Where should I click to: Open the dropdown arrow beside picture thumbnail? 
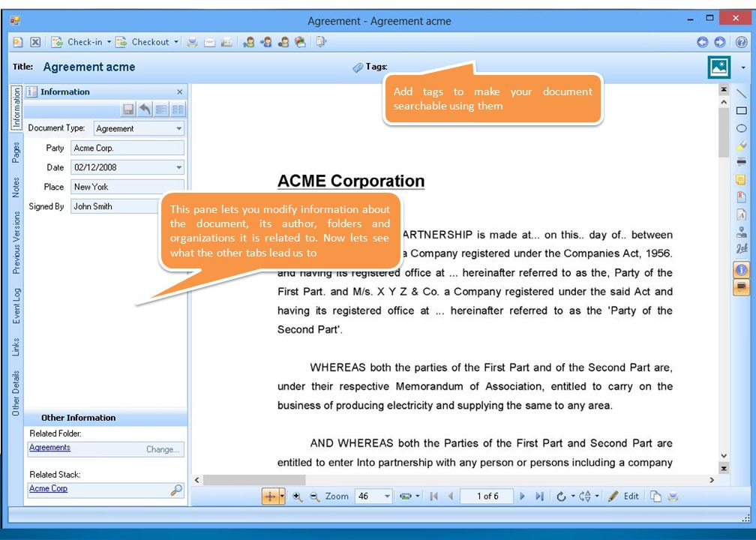point(743,67)
